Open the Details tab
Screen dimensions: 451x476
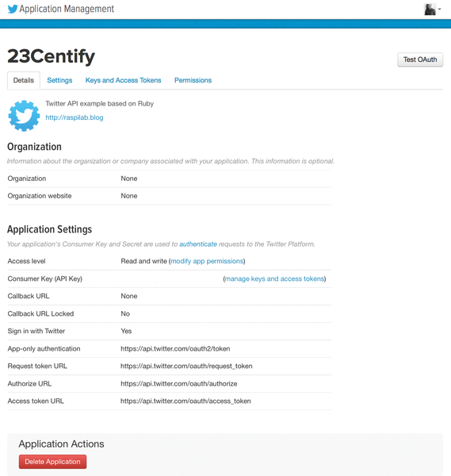click(24, 80)
